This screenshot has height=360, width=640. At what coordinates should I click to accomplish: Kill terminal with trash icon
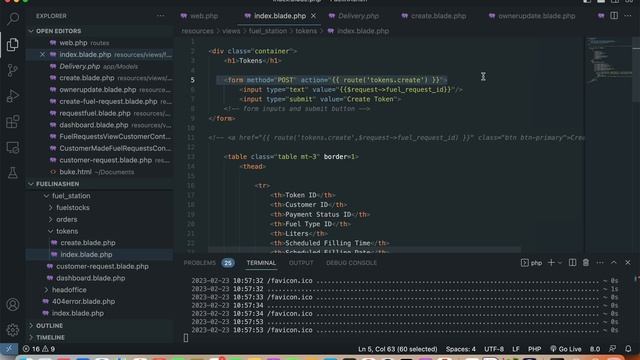tap(586, 263)
